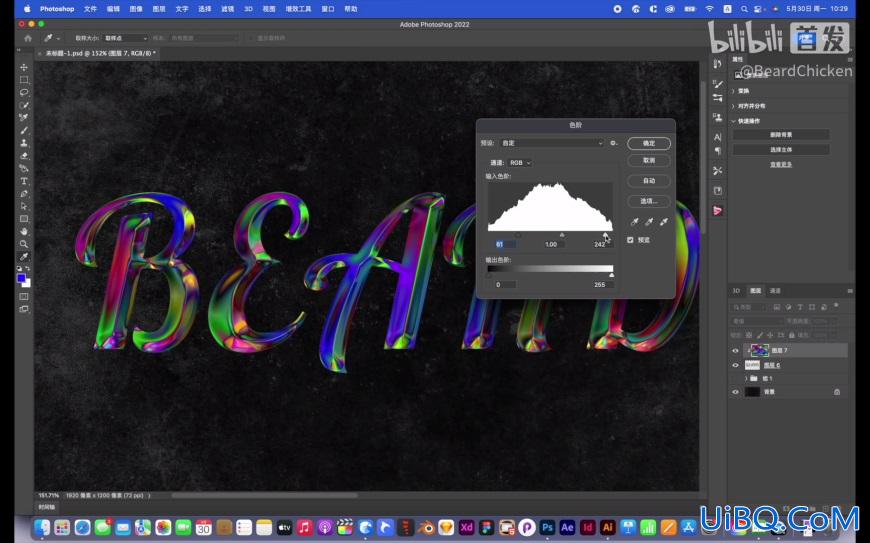Open the File menu
This screenshot has height=543, width=870.
[x=90, y=9]
